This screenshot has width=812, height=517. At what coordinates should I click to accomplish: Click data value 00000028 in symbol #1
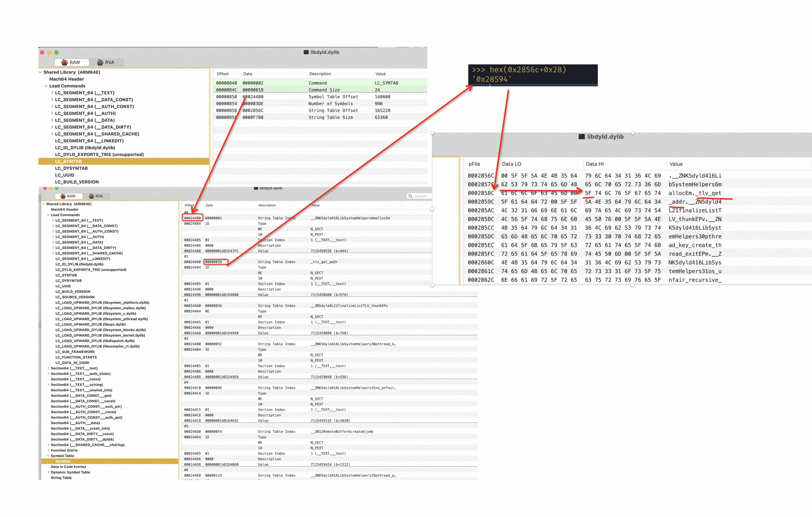point(213,262)
